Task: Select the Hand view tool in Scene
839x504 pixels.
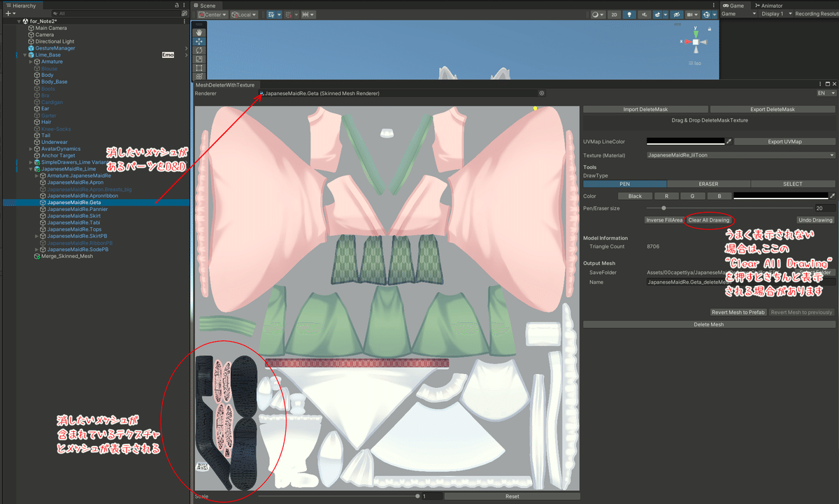Action: pyautogui.click(x=199, y=32)
